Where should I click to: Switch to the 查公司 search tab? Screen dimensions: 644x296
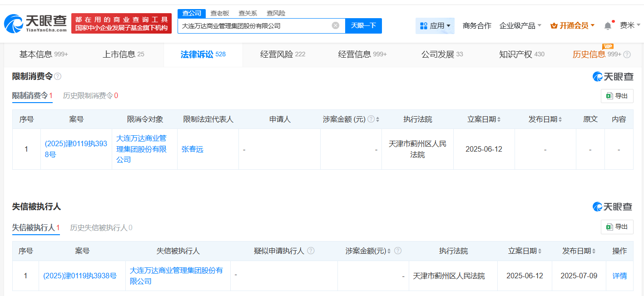pos(192,13)
